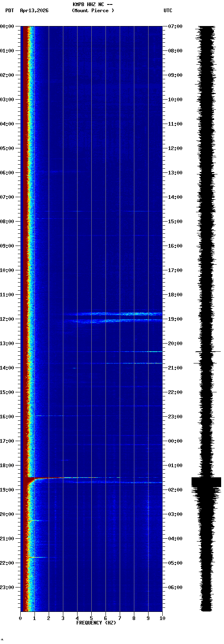Viewport: 224px width, 644px height.
Task: Click the 0 Hz frequency tick label
Action: (20, 618)
